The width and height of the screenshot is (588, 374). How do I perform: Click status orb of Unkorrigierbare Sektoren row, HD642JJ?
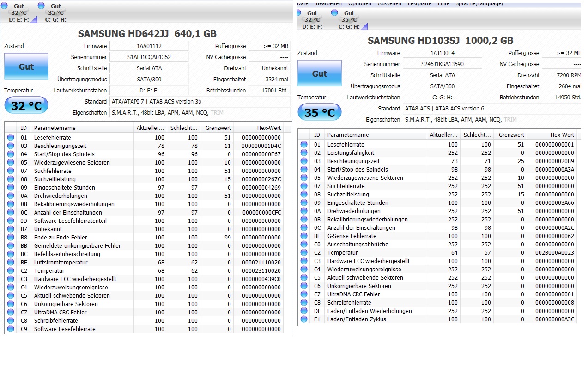click(11, 304)
